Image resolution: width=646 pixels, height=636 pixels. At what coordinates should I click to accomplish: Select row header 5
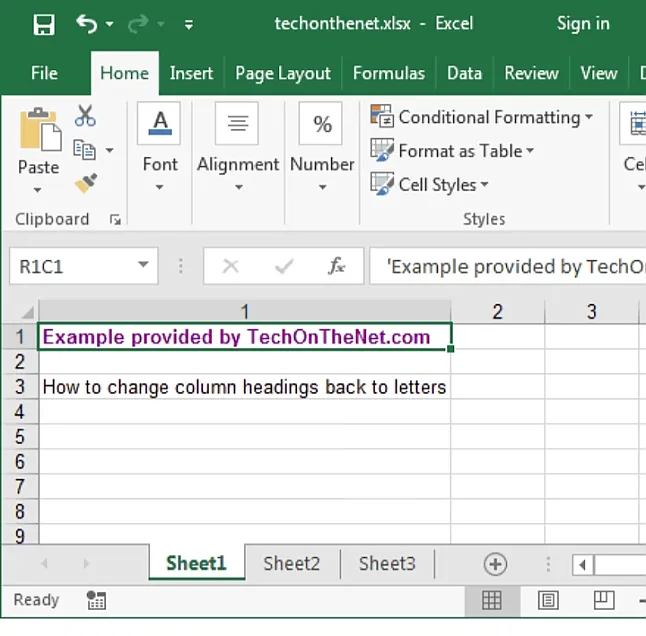click(x=20, y=437)
